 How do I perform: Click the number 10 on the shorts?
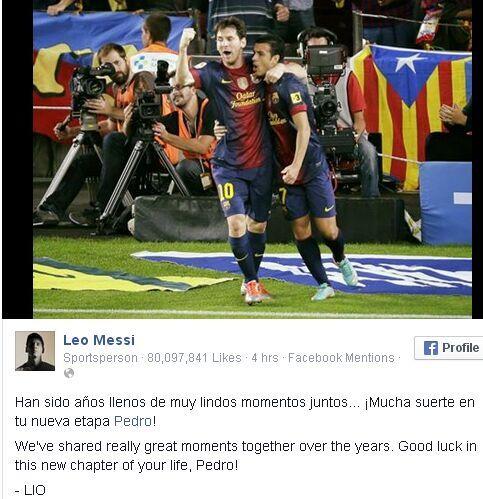pos(226,192)
